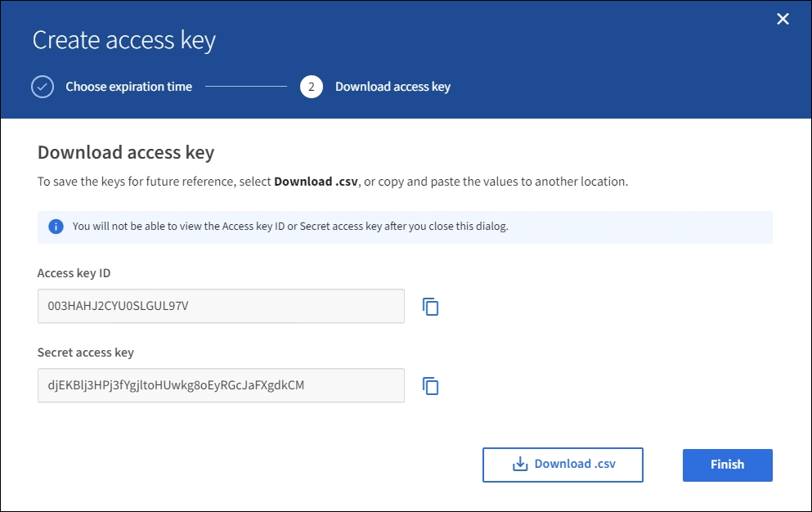Click the bold Download .csv text in instructions

click(x=315, y=182)
